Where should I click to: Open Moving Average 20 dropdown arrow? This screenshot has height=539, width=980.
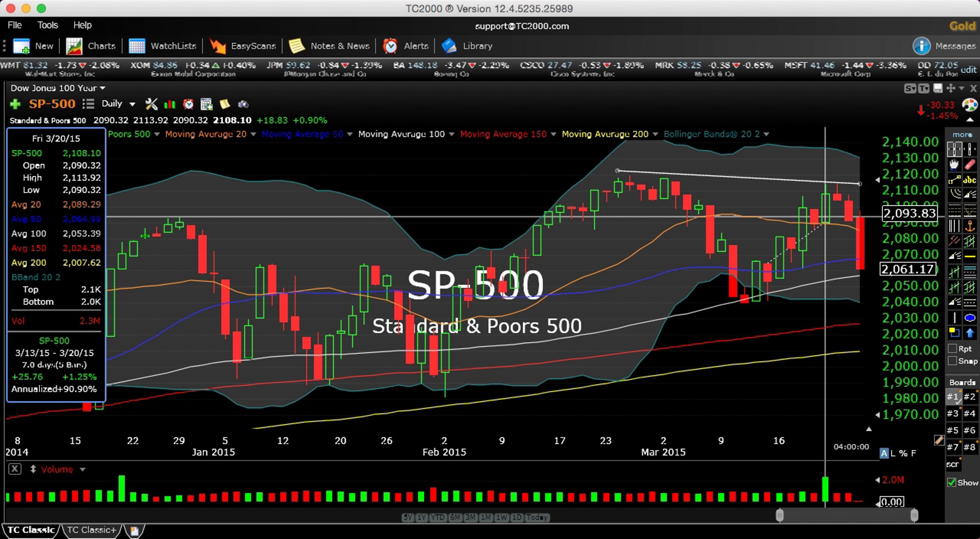pos(253,134)
